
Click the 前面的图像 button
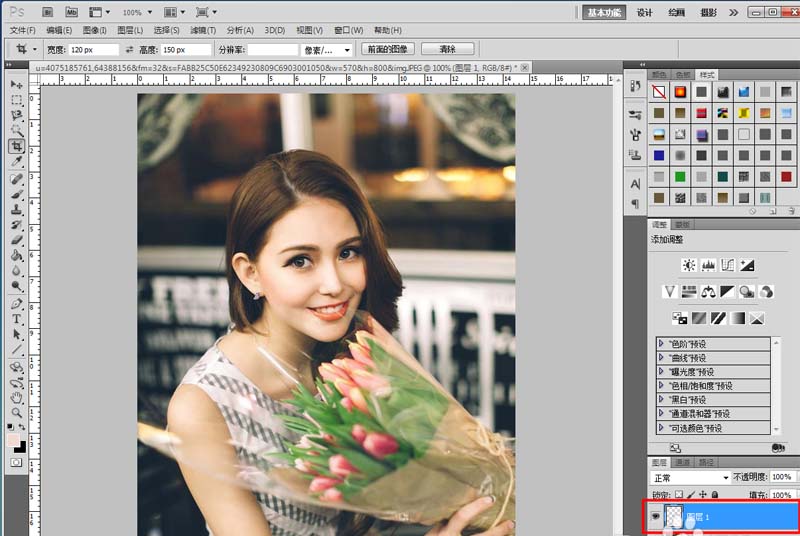(x=388, y=49)
